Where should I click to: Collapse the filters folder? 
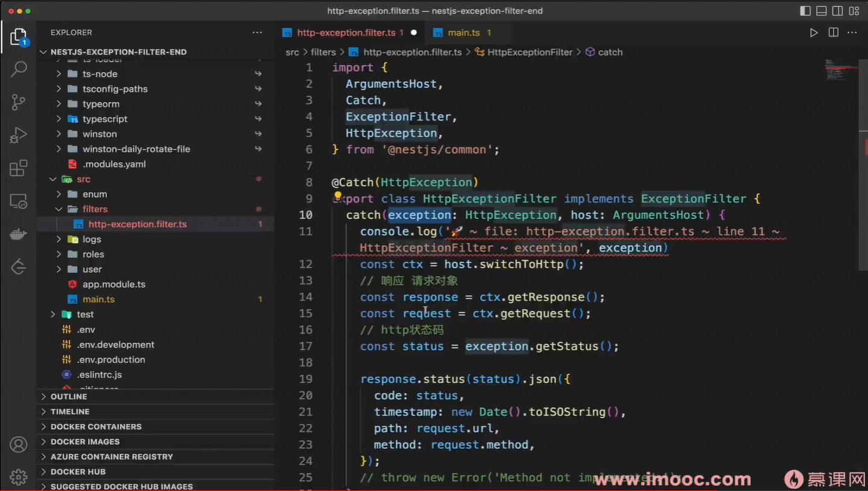point(155,209)
